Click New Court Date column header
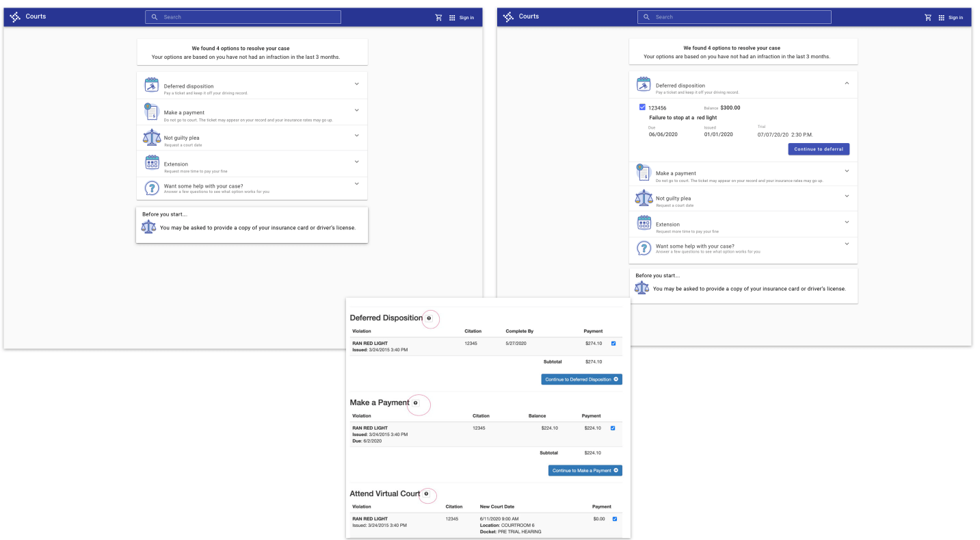980x540 pixels. [x=497, y=507]
